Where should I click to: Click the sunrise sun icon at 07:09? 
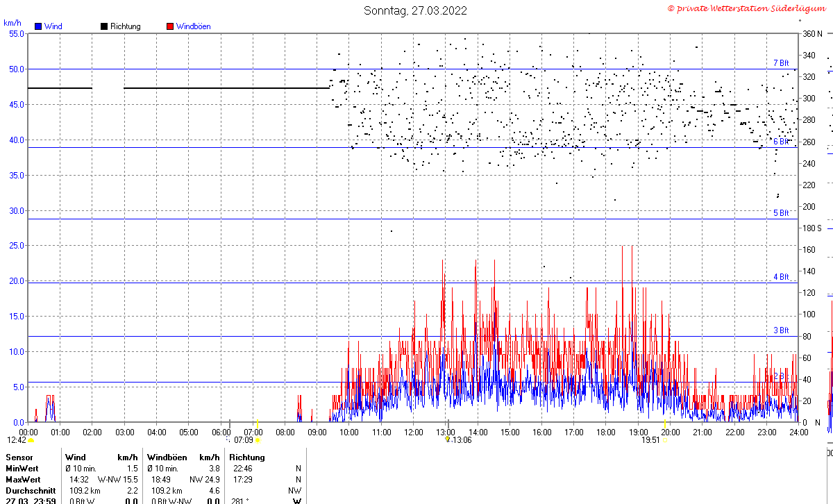click(258, 440)
